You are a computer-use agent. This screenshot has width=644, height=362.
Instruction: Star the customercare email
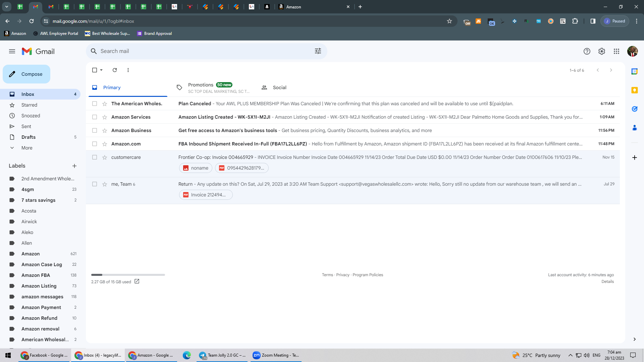click(x=105, y=157)
